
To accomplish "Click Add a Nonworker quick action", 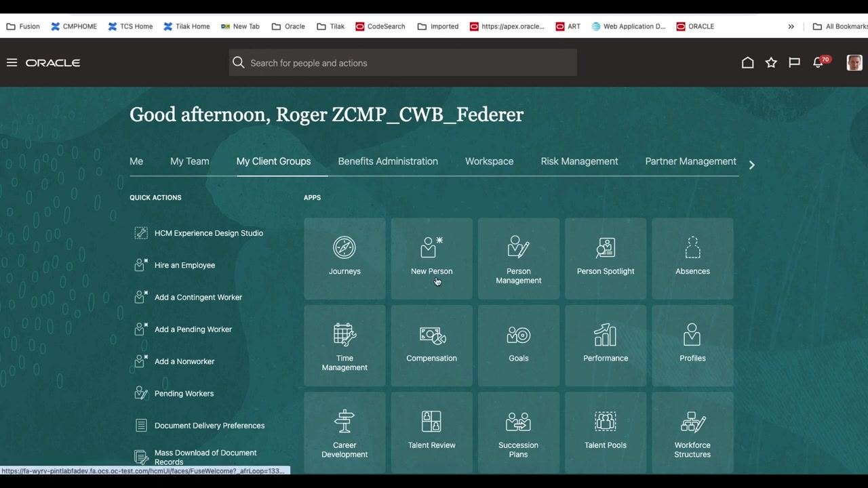I will click(174, 361).
